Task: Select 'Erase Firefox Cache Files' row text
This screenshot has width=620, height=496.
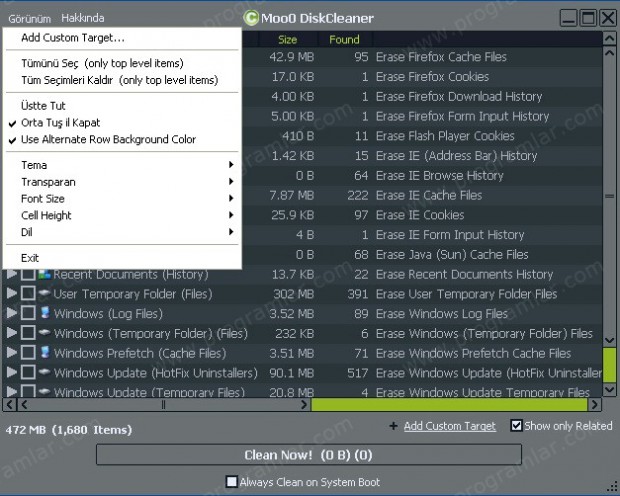Action: tap(441, 57)
